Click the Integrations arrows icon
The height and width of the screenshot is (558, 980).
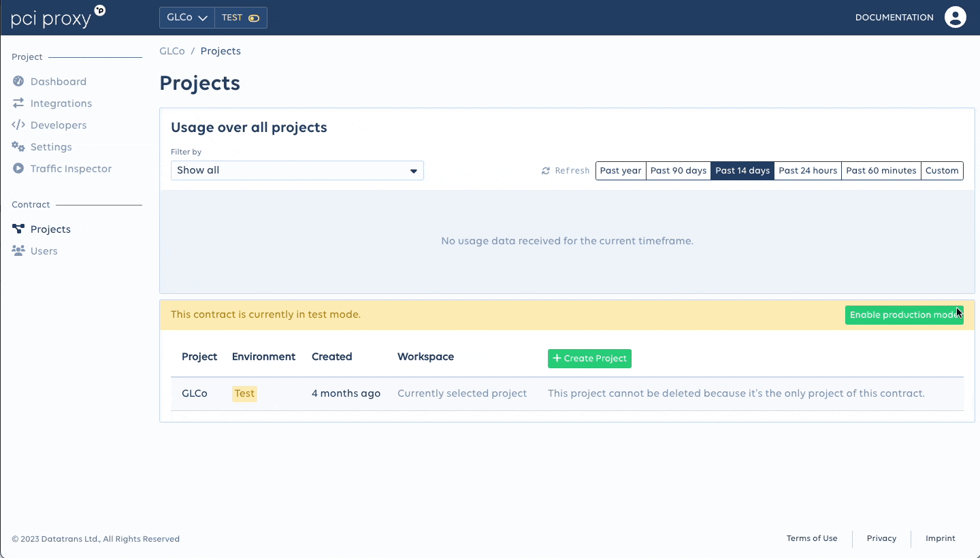18,103
